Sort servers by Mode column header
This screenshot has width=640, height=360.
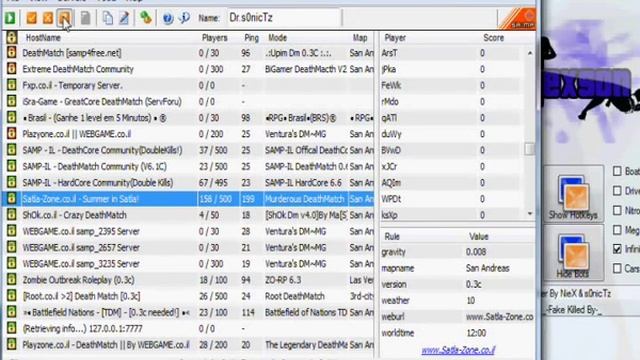tap(278, 38)
